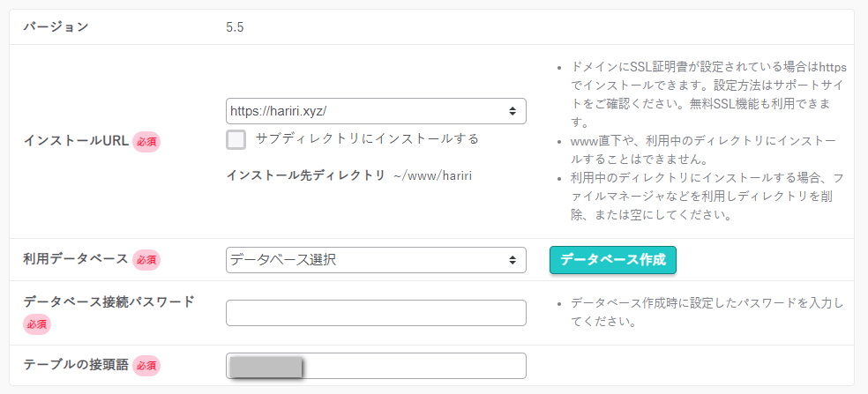Click the version number 5.5
868x394 pixels.
point(235,27)
